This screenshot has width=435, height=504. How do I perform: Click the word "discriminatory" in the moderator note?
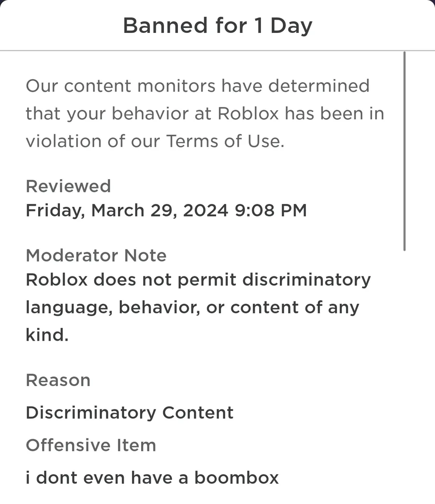[306, 280]
